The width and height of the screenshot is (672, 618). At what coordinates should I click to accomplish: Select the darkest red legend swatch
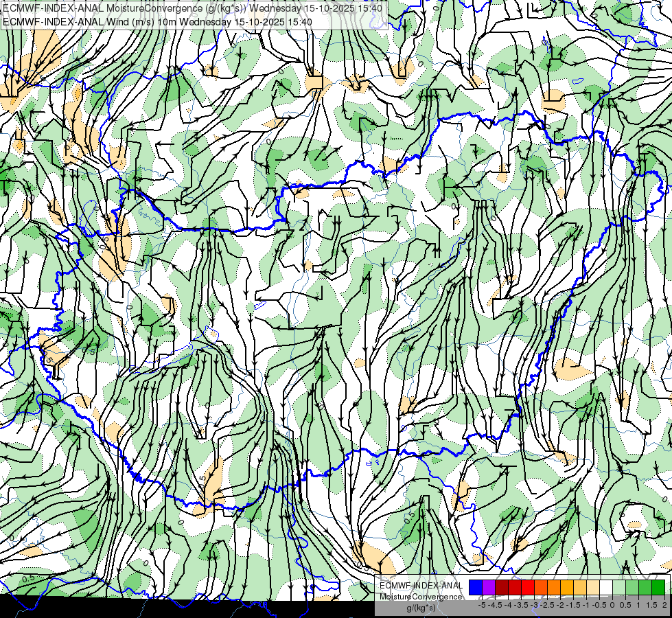[502, 588]
